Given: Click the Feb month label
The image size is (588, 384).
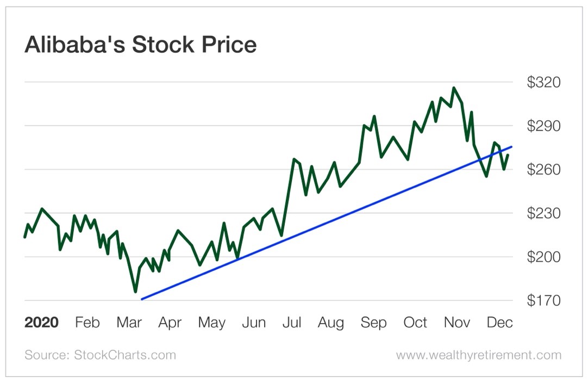Looking at the screenshot, I should [x=87, y=323].
